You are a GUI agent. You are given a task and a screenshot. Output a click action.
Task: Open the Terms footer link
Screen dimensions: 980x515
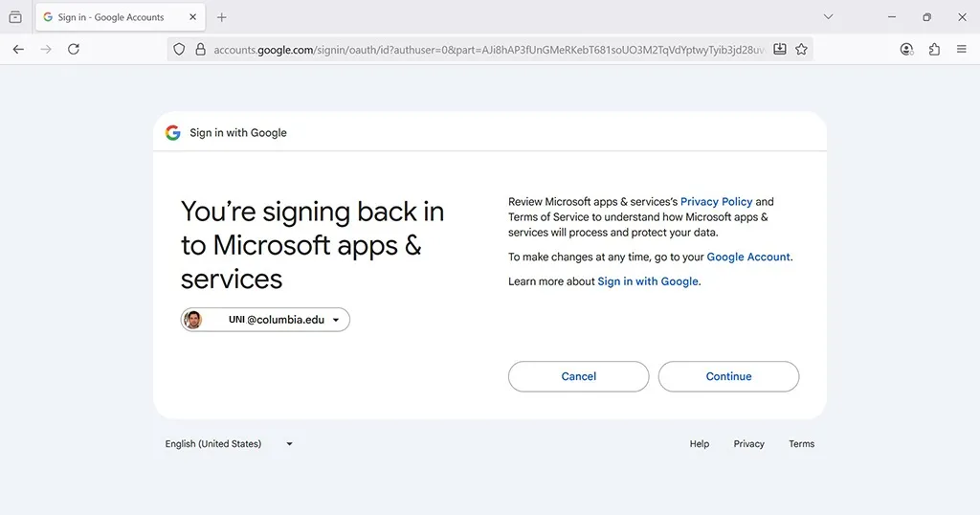(801, 444)
